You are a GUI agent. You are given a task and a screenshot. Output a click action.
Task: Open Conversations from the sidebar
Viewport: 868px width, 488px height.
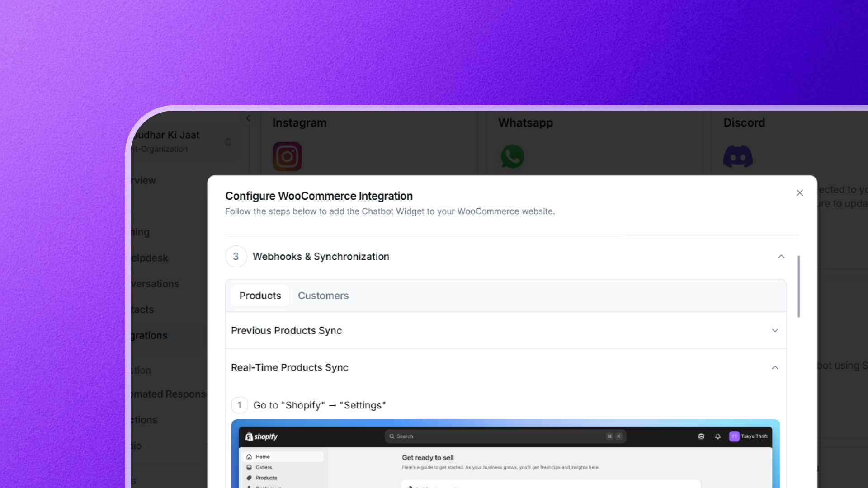[x=154, y=284]
